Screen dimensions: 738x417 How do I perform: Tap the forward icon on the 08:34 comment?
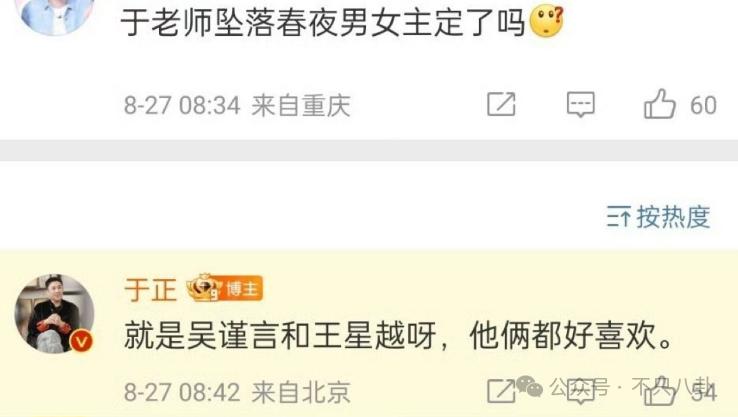click(501, 104)
